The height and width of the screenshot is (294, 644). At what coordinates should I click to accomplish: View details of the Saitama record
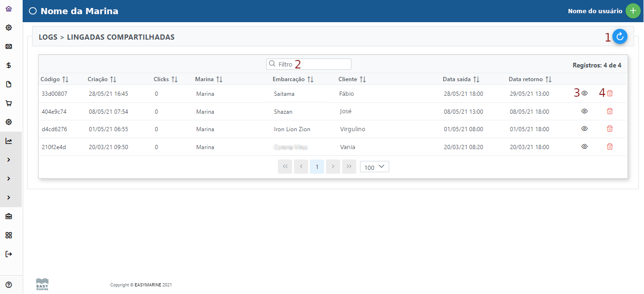pos(584,93)
